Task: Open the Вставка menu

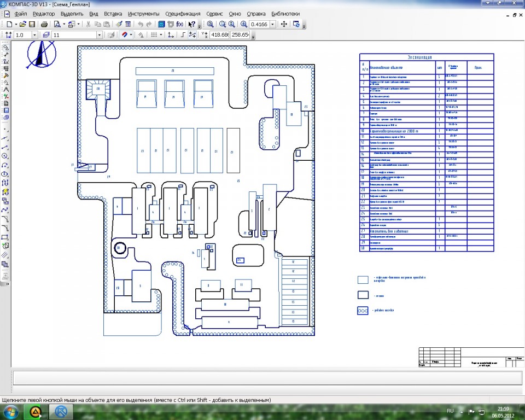Action: 113,14
